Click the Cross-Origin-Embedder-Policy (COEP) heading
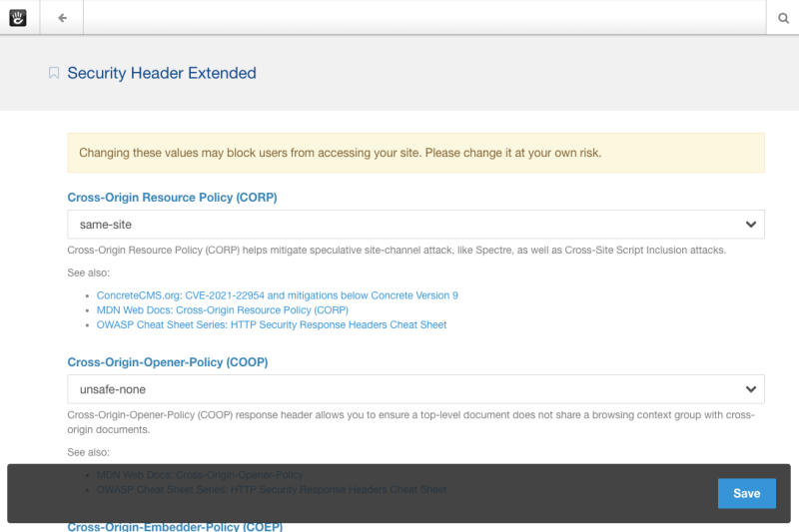 click(175, 526)
